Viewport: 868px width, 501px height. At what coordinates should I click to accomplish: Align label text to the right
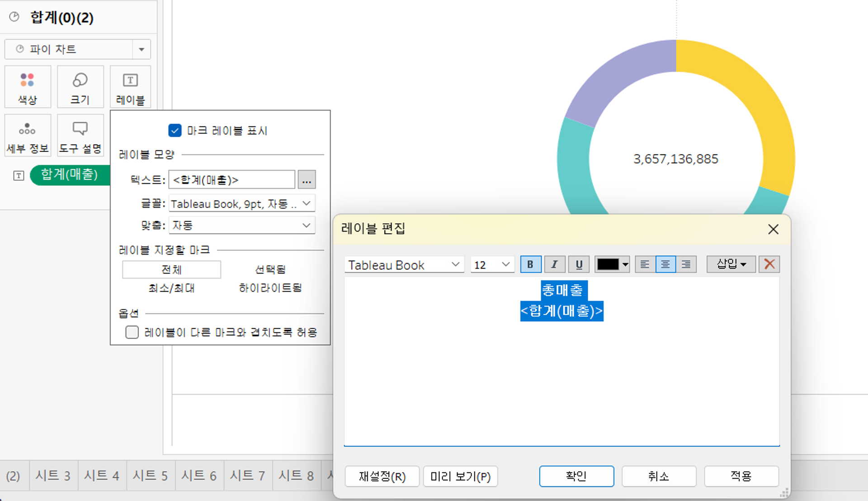(x=686, y=264)
